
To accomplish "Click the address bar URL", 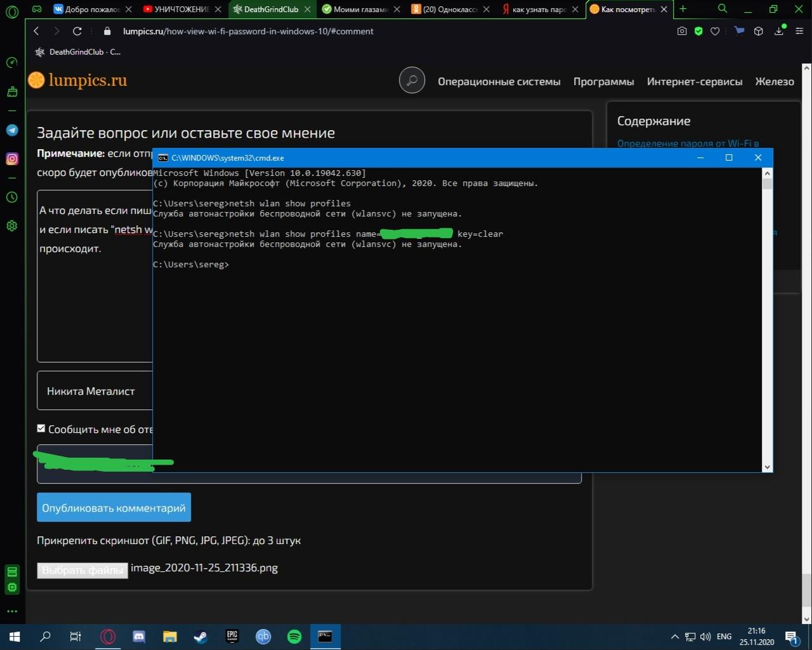I will point(248,31).
